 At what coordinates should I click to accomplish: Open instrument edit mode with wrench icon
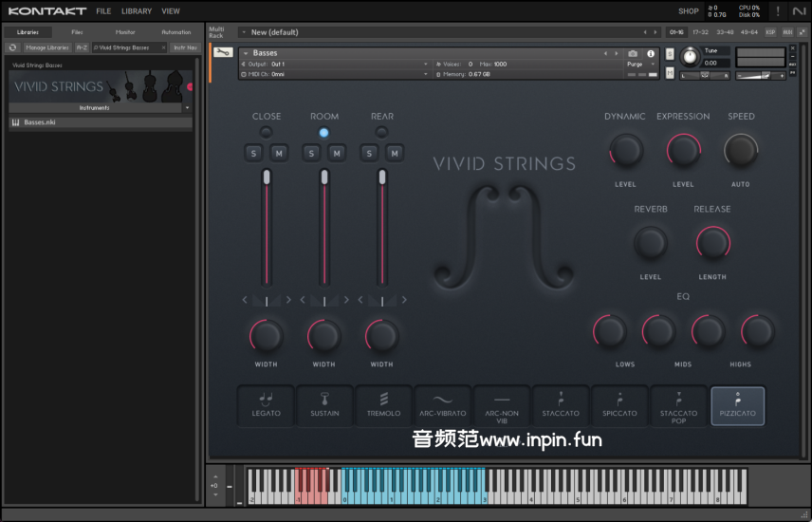[x=223, y=52]
